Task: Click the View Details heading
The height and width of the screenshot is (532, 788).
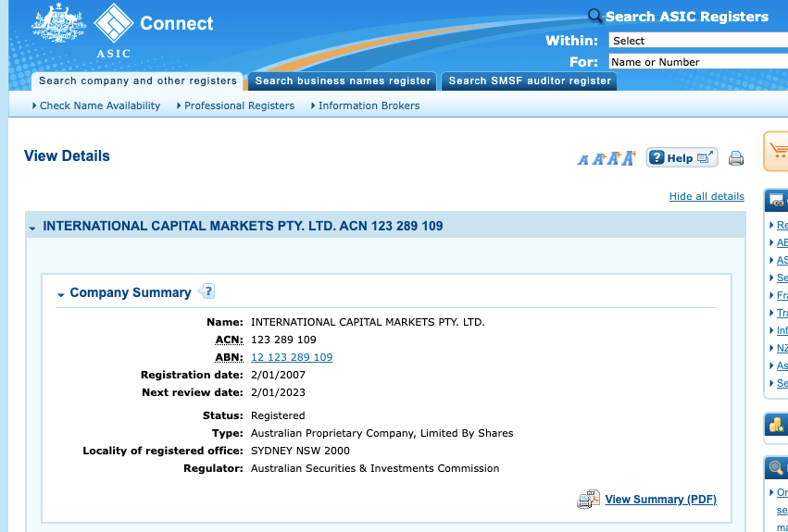Action: pyautogui.click(x=67, y=155)
